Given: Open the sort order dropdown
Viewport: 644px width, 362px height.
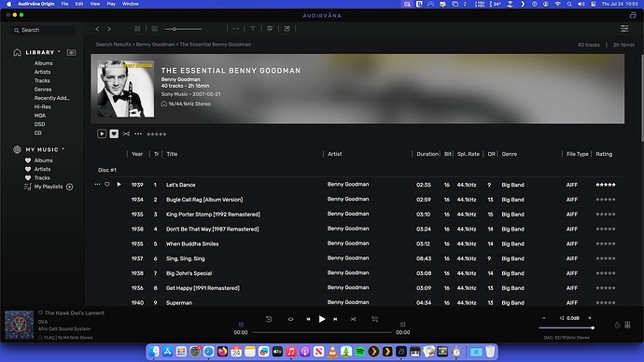Looking at the screenshot, I should 236,28.
